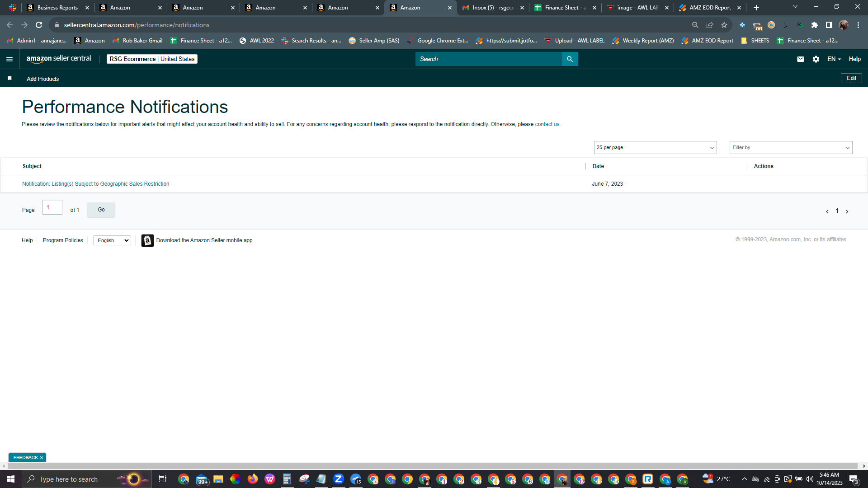Switch to Business Reports tab
Viewport: 868px width, 488px height.
coord(58,8)
